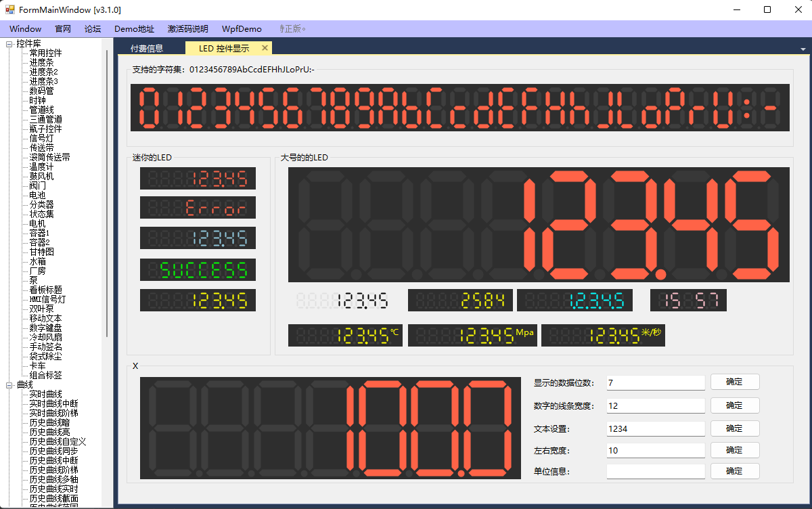Select 数码管 in the control tree

point(41,91)
